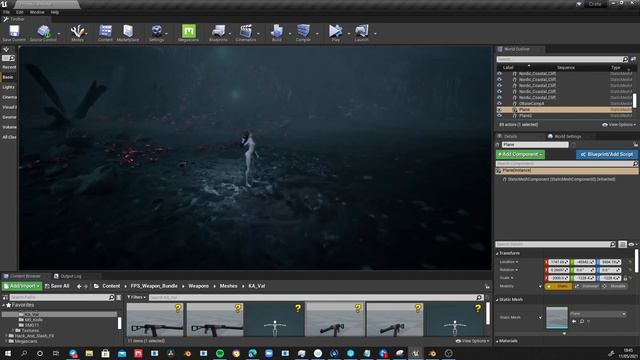The image size is (640, 360).
Task: Click the Launch toolbar icon
Action: tap(362, 33)
